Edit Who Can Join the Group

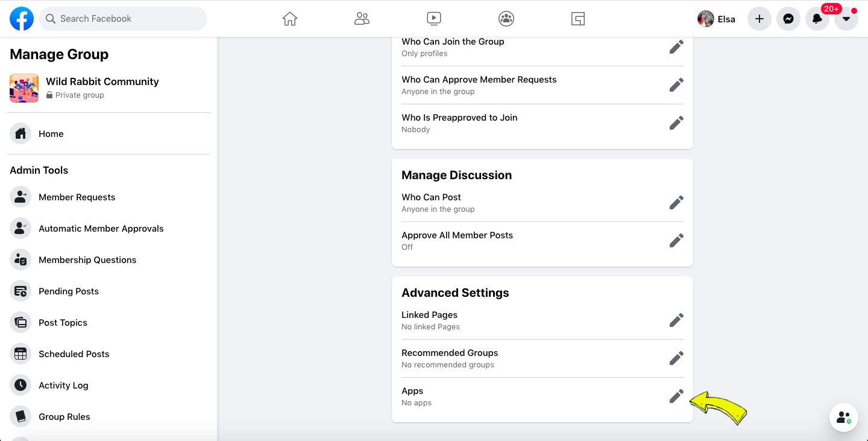[676, 47]
